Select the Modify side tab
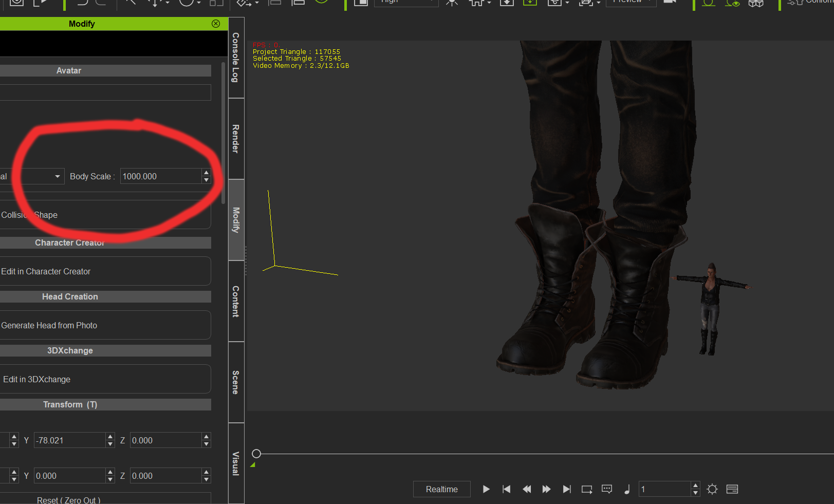834x504 pixels. coord(236,220)
